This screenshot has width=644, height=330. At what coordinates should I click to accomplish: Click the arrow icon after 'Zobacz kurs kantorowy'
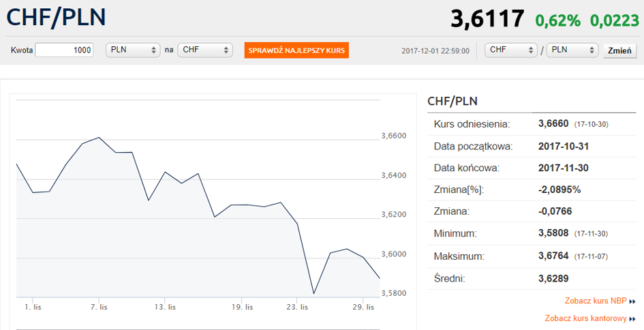632,319
